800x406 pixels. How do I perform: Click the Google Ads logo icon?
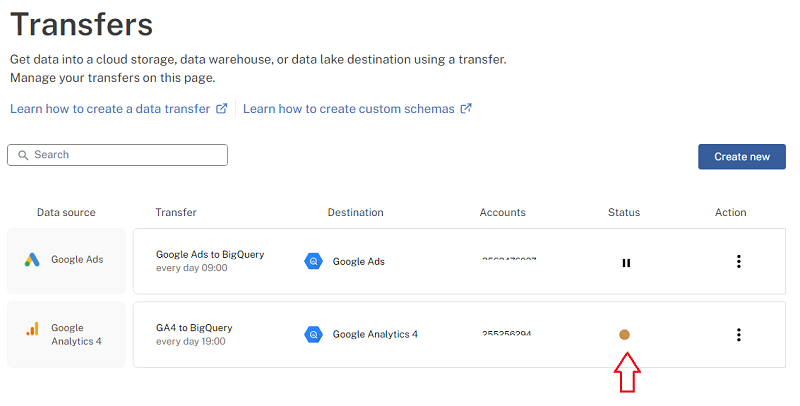(32, 260)
